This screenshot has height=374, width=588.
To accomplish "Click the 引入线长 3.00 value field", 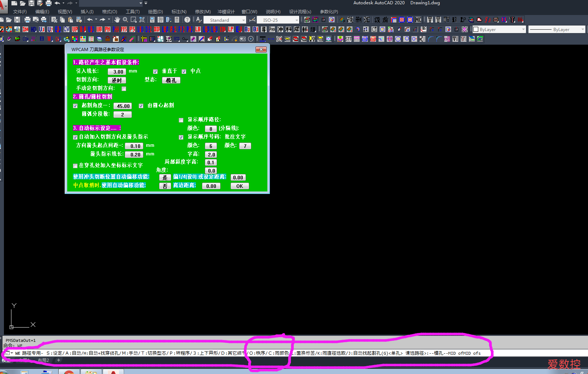I will [x=117, y=72].
